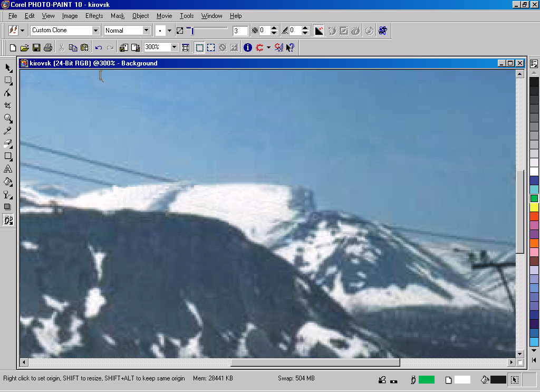Open the Image Info dialog

pos(248,47)
